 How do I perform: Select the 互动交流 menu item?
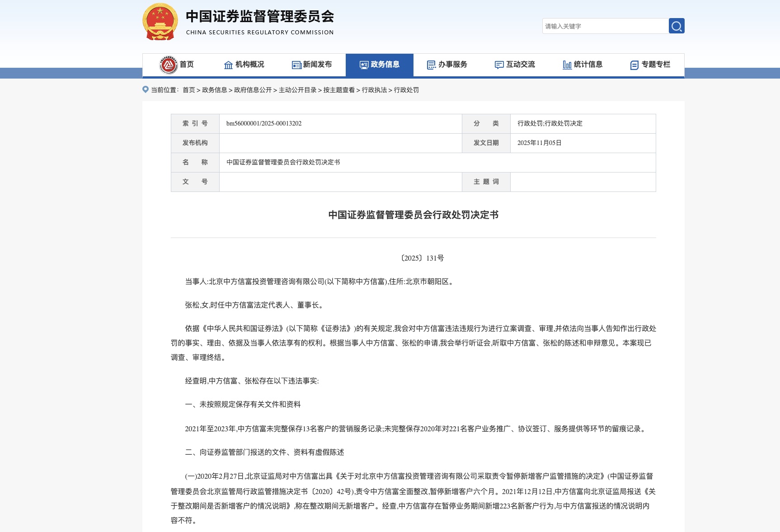[x=515, y=65]
